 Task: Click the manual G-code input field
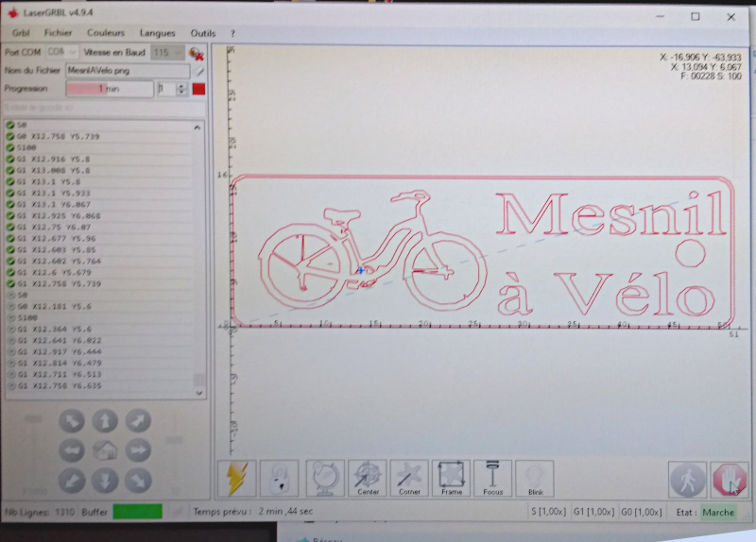click(105, 108)
